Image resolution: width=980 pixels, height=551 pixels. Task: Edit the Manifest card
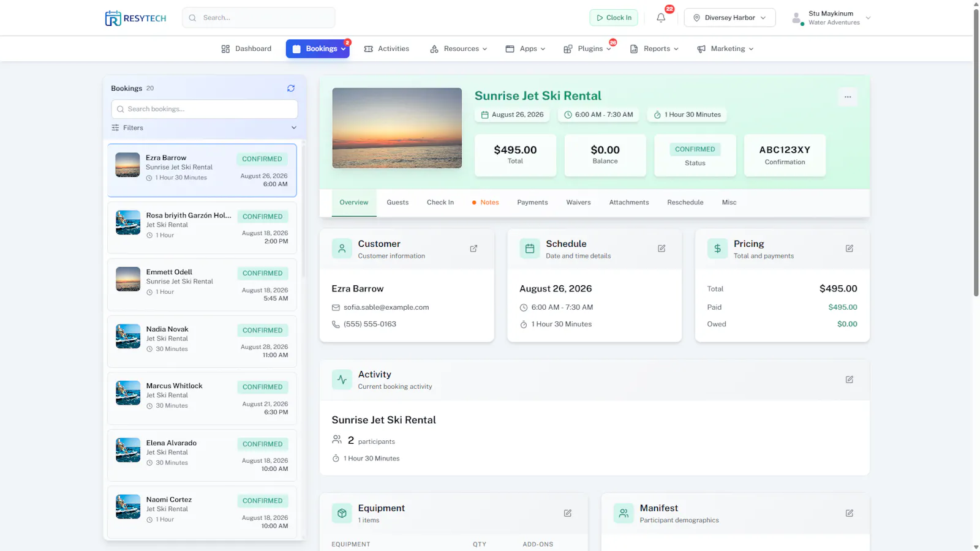click(x=850, y=513)
